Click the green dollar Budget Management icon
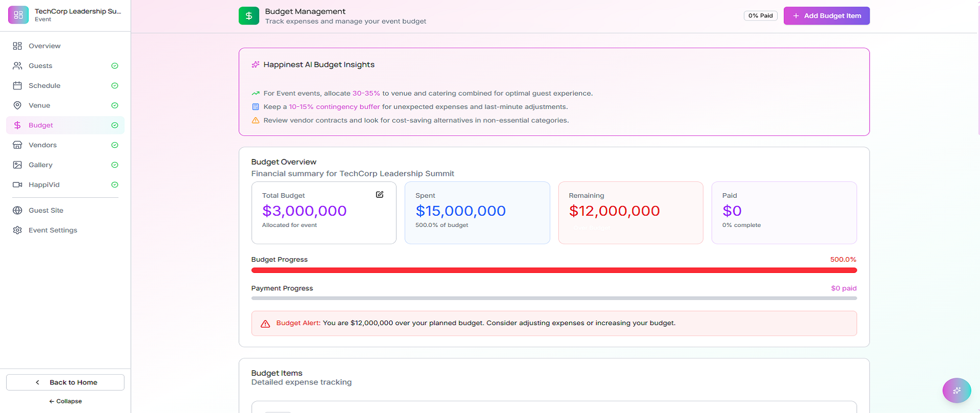 (x=249, y=16)
